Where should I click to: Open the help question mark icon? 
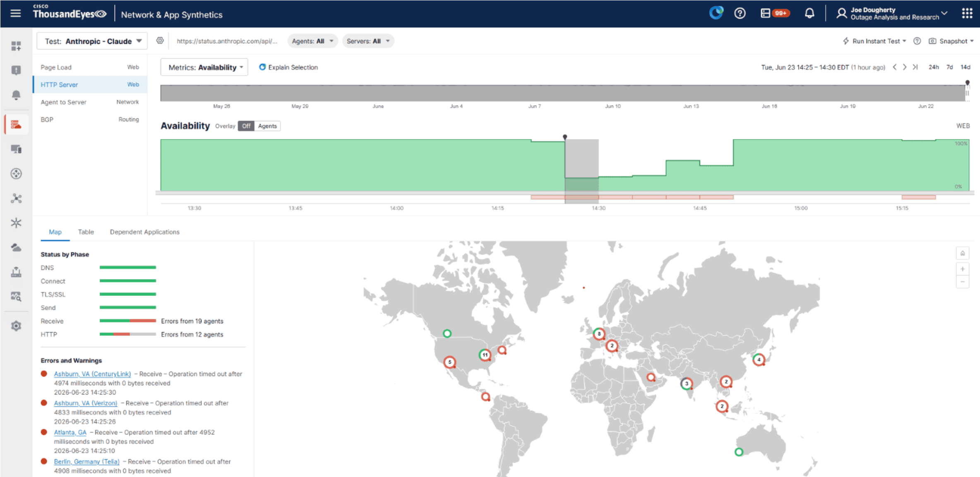740,14
